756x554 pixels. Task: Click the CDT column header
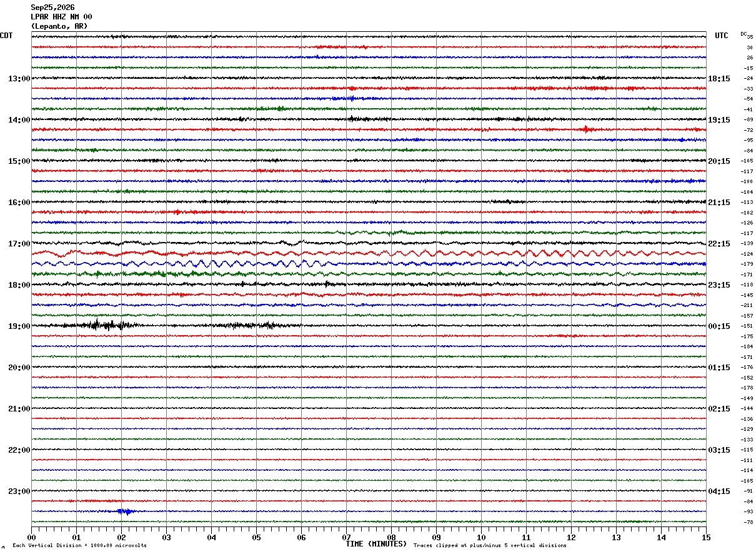(x=6, y=36)
